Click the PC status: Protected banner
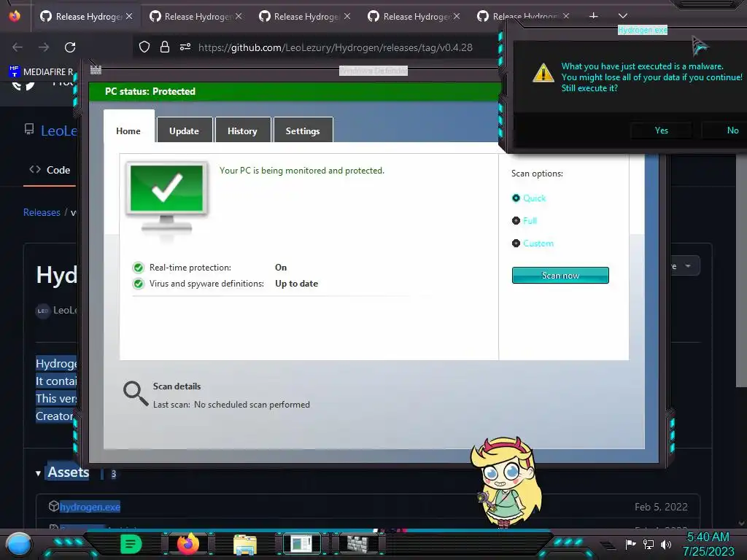The image size is (747, 560). (x=295, y=91)
